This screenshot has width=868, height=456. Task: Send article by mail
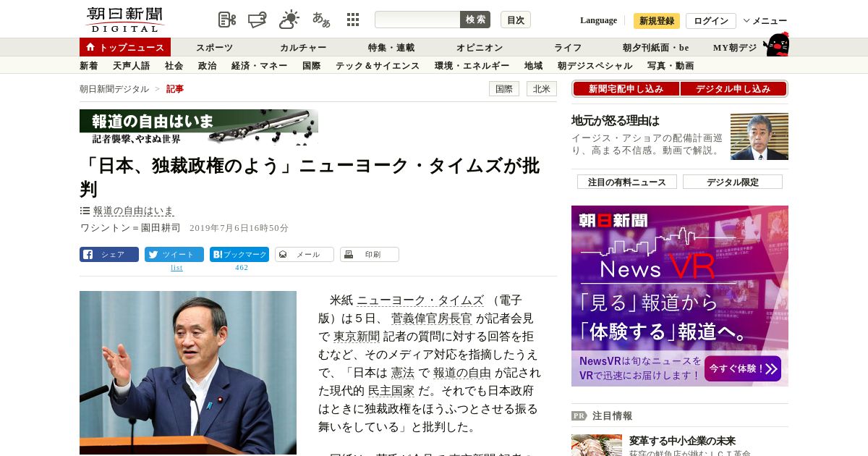(305, 255)
